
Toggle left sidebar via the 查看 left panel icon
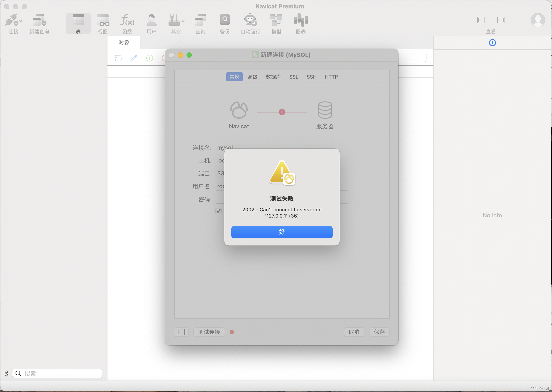[481, 20]
